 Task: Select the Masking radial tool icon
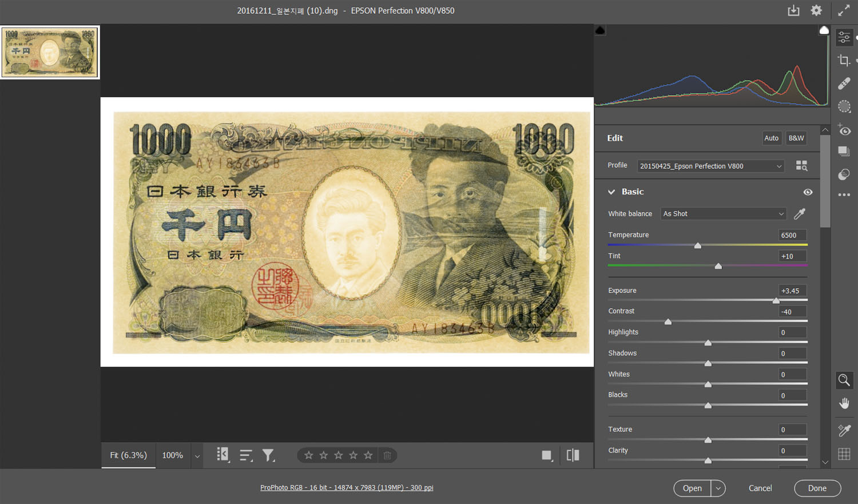(x=844, y=106)
